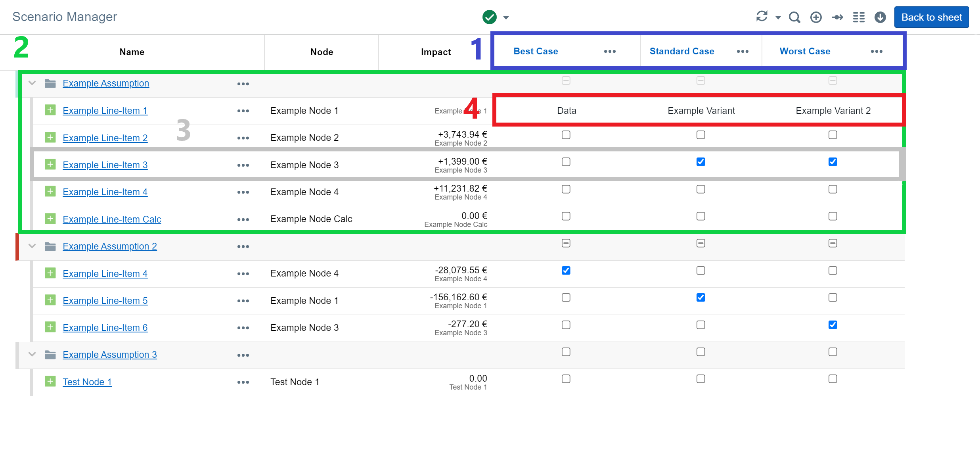The height and width of the screenshot is (457, 980).
Task: Uncheck Standard Case checkbox for Example Line-Item 3
Action: (701, 162)
